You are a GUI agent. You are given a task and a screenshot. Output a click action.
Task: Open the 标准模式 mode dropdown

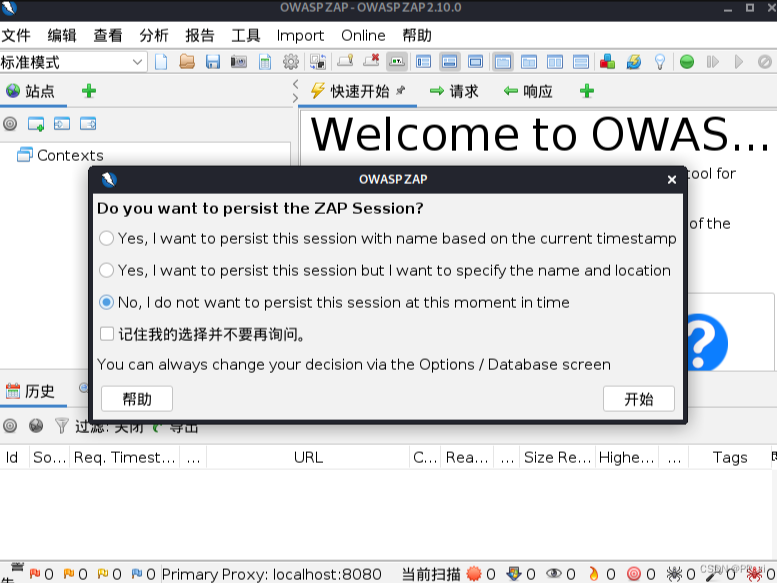click(74, 62)
